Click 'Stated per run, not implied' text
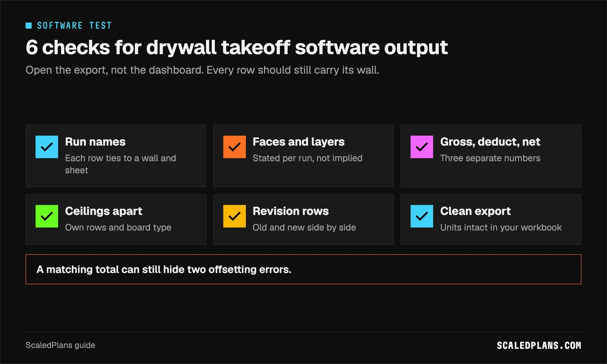This screenshot has width=607, height=364. coord(308,158)
